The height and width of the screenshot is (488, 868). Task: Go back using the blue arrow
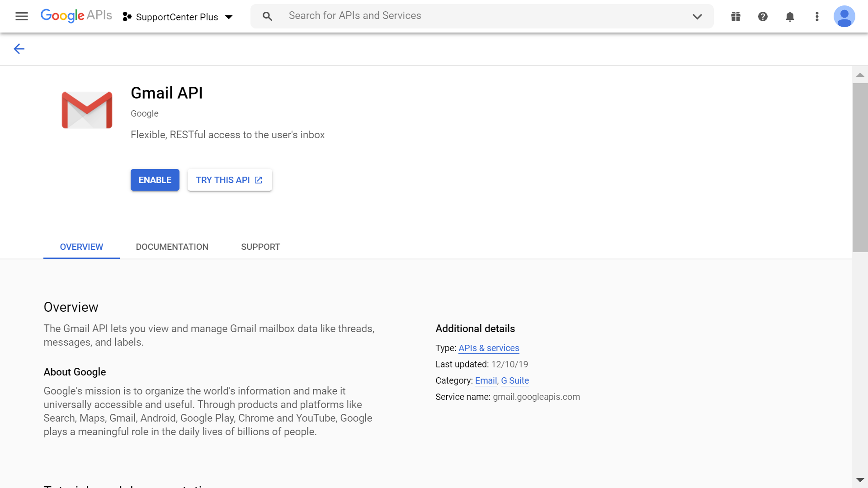pyautogui.click(x=19, y=49)
